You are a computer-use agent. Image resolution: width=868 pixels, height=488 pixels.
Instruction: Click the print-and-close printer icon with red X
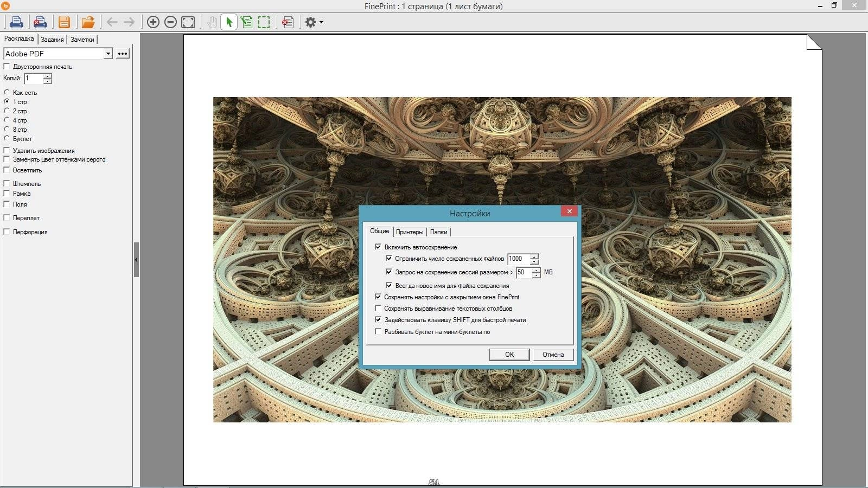point(40,22)
